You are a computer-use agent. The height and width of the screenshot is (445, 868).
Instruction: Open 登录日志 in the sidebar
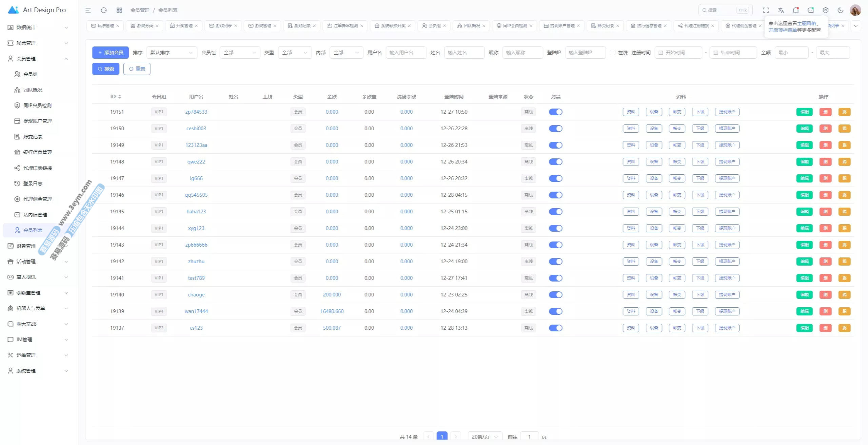click(x=33, y=183)
